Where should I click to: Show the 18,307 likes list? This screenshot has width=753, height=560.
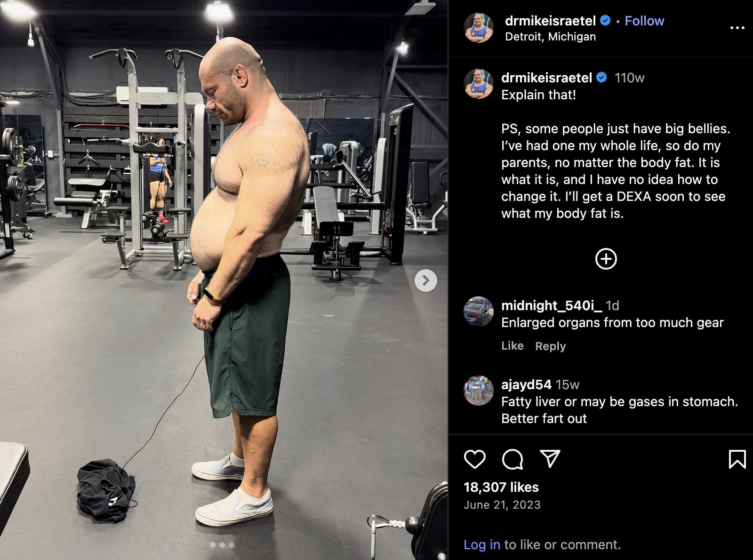[501, 487]
